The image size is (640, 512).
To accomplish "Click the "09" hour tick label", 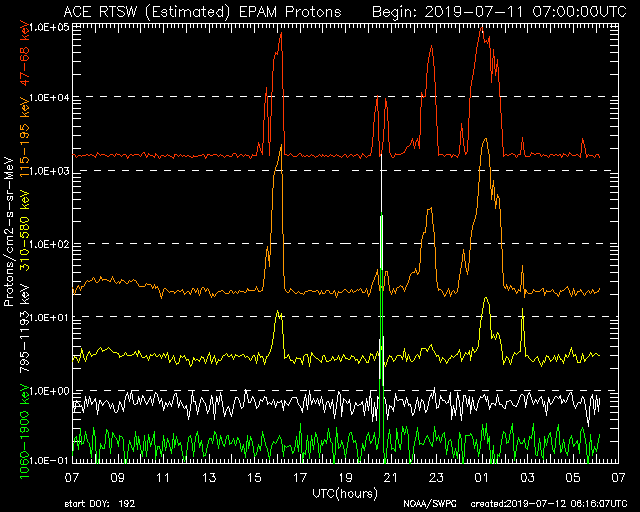I will pyautogui.click(x=118, y=477).
